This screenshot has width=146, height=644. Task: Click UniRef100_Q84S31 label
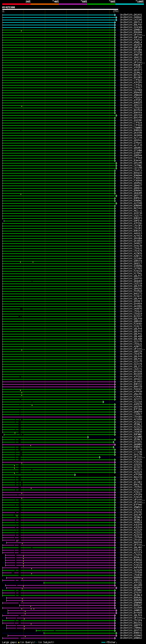[x=131, y=57]
